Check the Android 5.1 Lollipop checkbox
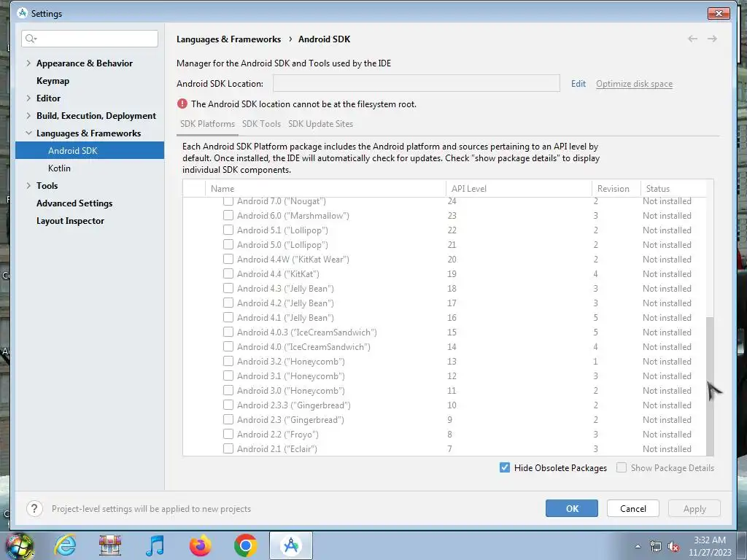 [228, 230]
